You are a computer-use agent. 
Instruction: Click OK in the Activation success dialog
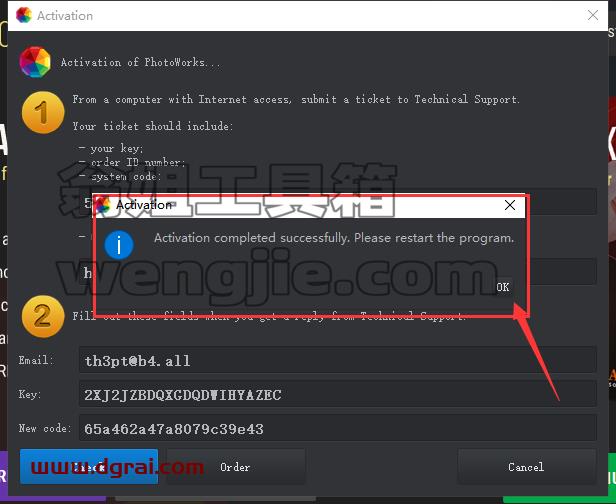pyautogui.click(x=502, y=287)
